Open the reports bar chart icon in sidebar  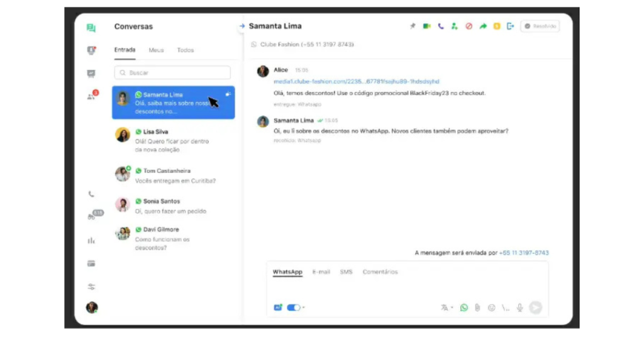tap(92, 240)
